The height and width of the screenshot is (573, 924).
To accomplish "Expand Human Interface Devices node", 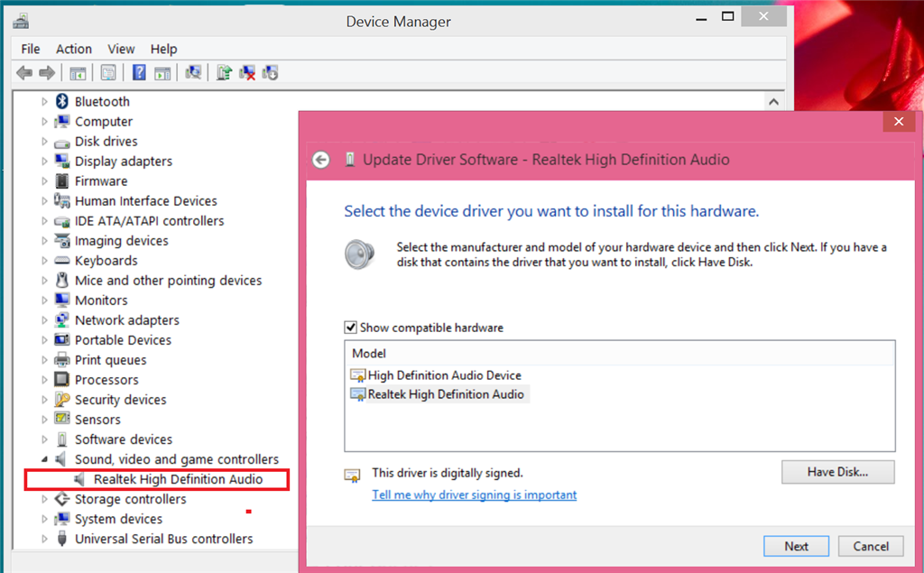I will coord(44,201).
